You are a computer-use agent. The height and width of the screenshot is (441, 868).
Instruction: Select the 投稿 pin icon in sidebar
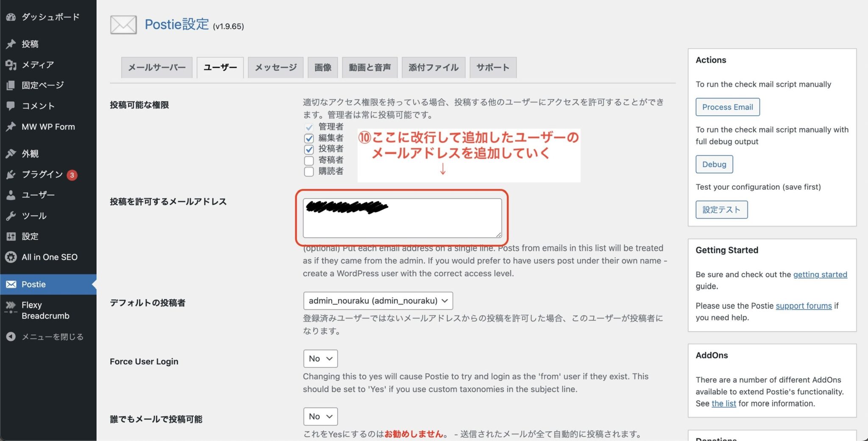tap(11, 44)
